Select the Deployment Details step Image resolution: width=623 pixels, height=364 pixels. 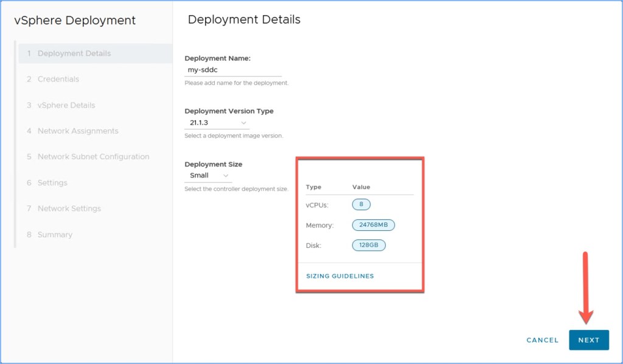coord(74,53)
